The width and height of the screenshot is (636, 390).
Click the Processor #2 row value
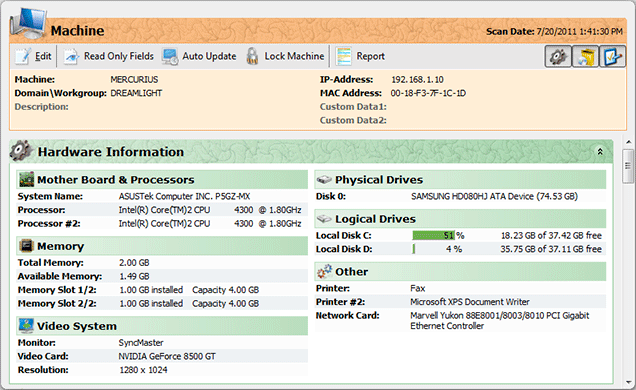(210, 224)
